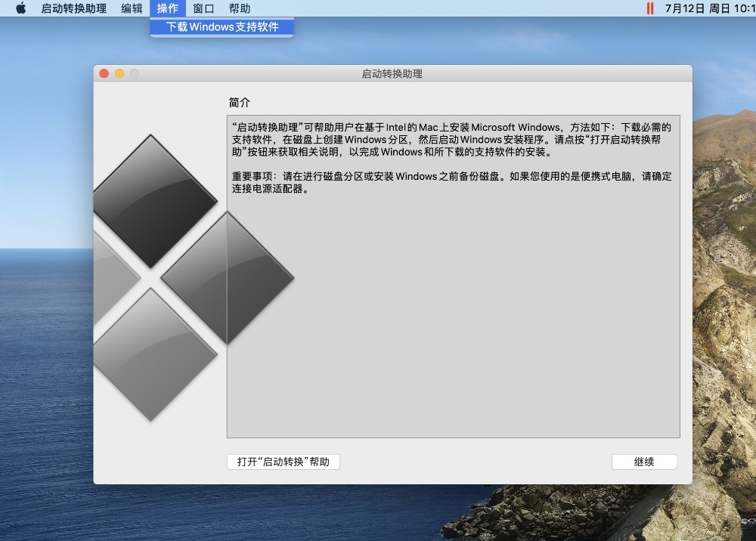Close the 启动转换助理 window

coord(104,73)
